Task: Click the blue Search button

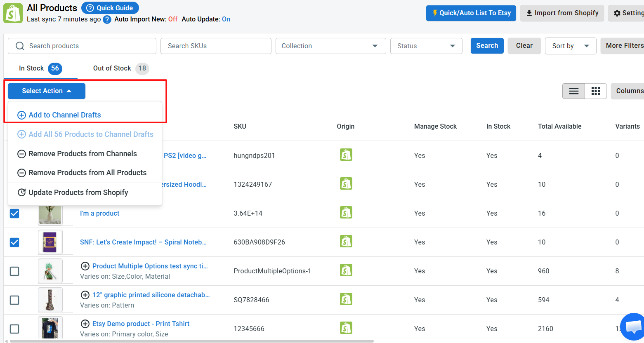Action: click(487, 46)
